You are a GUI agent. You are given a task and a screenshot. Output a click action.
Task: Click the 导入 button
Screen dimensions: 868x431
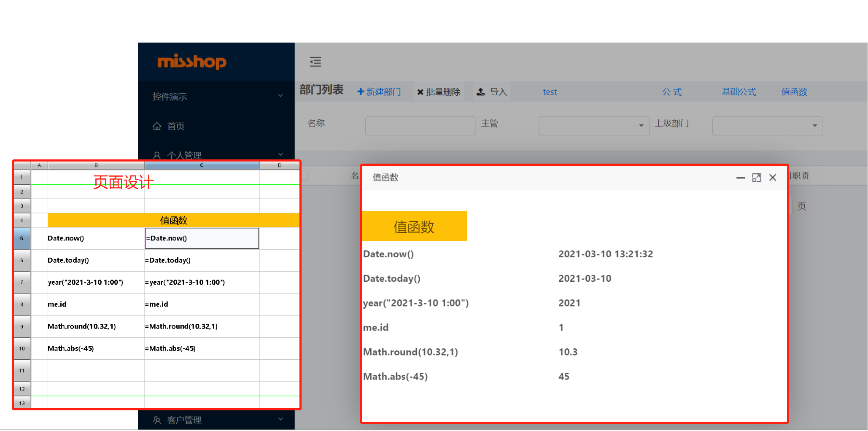[492, 92]
